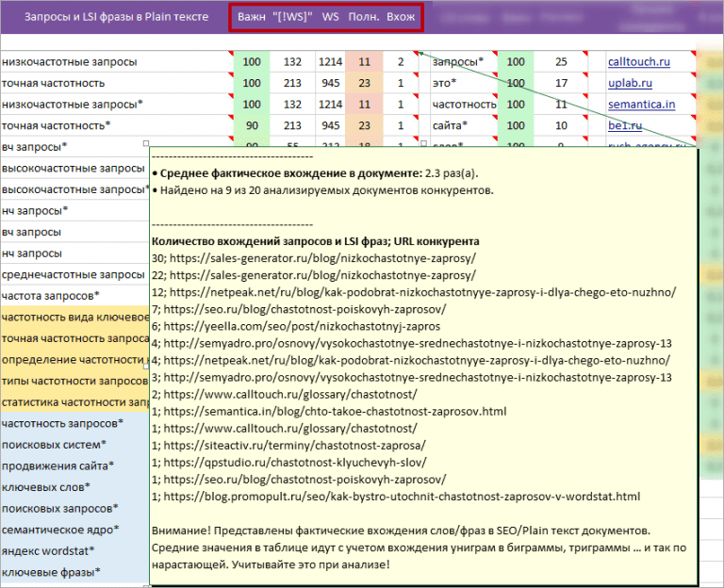The width and height of the screenshot is (724, 588).
Task: Select cell 'частота запросов*'
Action: tap(74, 295)
